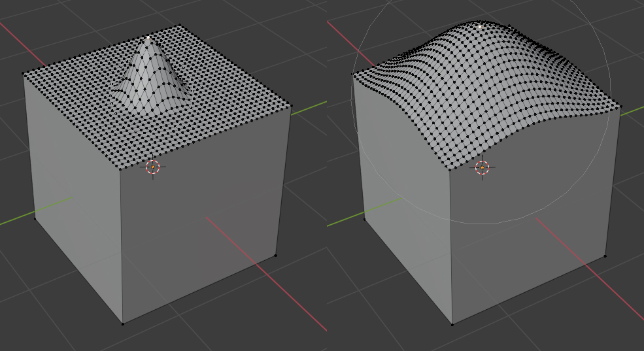Click the 3D cursor in the left viewport
The image size is (644, 351).
[153, 167]
